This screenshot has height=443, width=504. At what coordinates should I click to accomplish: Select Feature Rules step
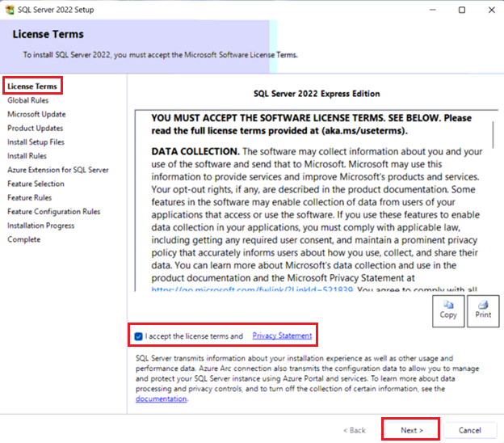(30, 197)
